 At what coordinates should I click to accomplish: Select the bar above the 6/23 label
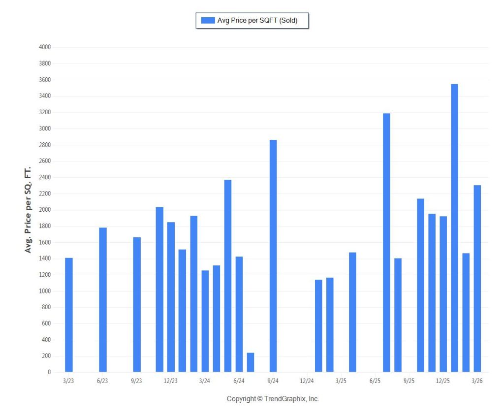(x=103, y=300)
